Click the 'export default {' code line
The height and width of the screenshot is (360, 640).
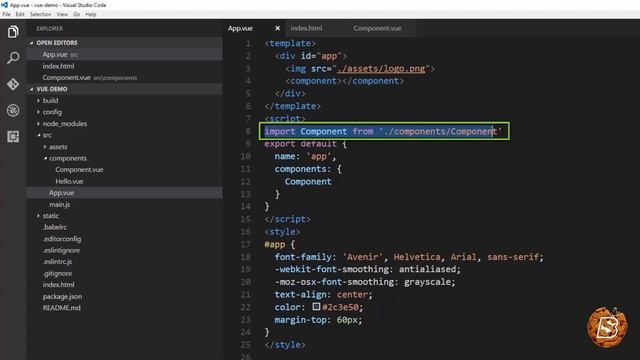[x=305, y=144]
